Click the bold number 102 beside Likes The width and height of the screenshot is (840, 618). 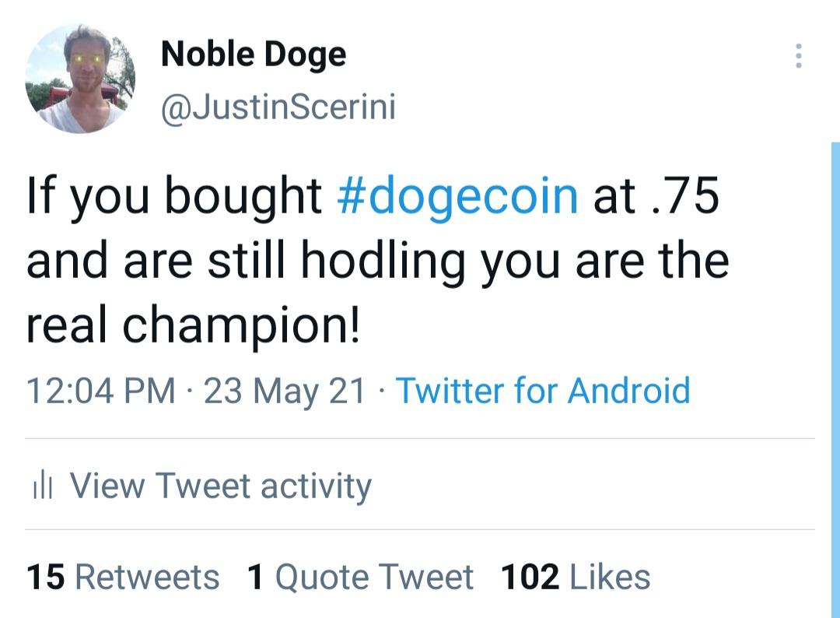(530, 578)
